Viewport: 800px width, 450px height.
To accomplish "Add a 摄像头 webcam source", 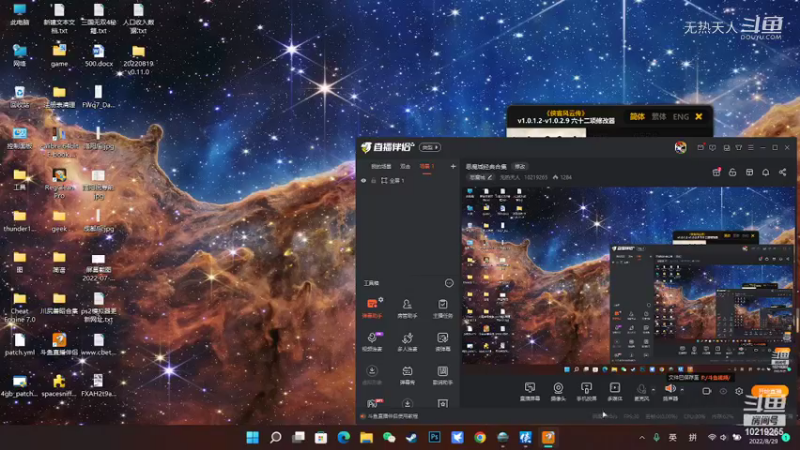I will pos(558,391).
